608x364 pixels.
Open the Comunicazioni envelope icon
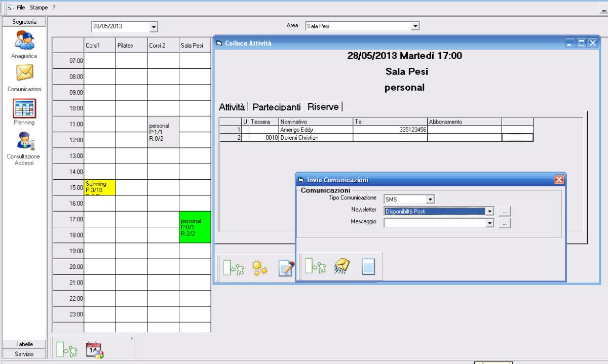coord(24,74)
